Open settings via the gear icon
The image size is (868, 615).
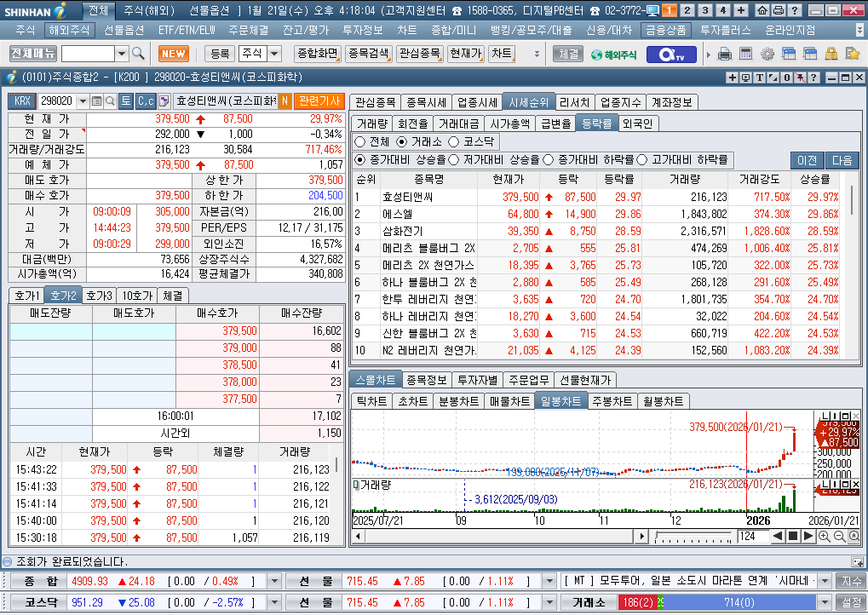(767, 54)
